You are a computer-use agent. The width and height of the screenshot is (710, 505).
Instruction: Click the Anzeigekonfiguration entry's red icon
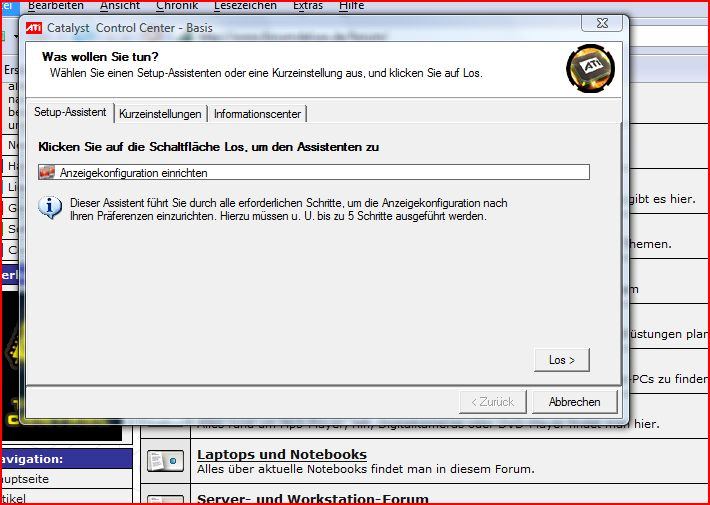(47, 173)
